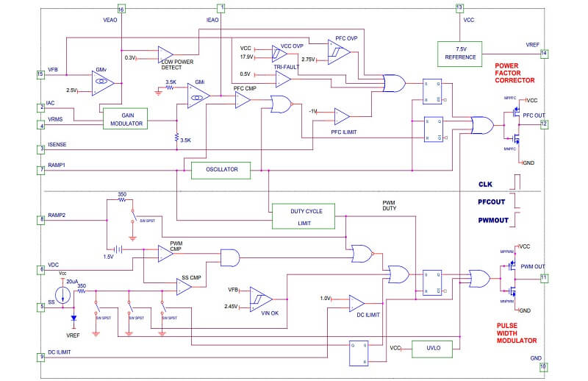
Task: Select the 17.9V threshold label
Action: (x=246, y=57)
